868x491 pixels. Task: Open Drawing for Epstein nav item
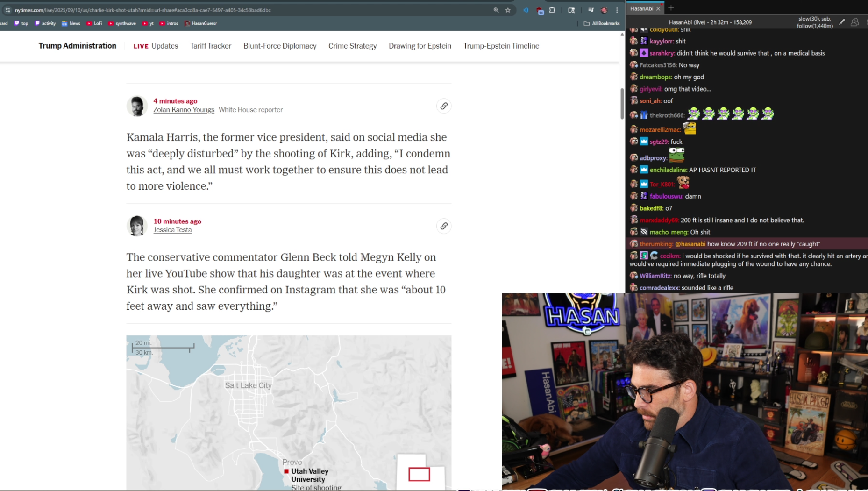(x=420, y=46)
